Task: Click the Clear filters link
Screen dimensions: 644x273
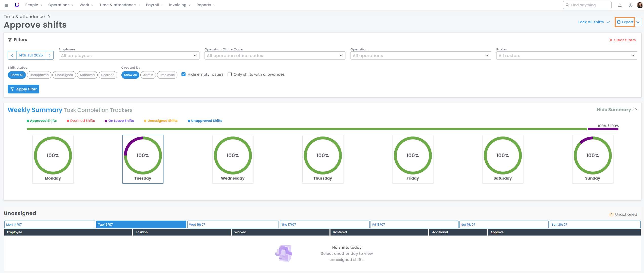Action: pyautogui.click(x=622, y=40)
